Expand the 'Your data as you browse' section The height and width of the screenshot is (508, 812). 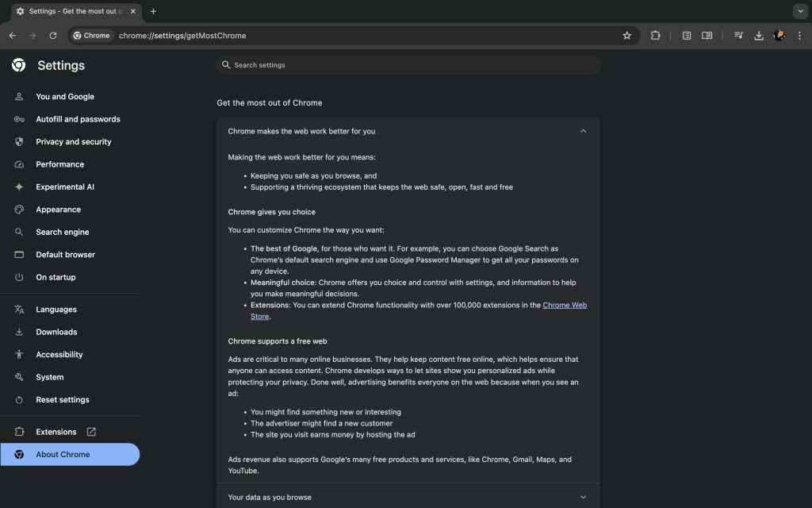(583, 497)
